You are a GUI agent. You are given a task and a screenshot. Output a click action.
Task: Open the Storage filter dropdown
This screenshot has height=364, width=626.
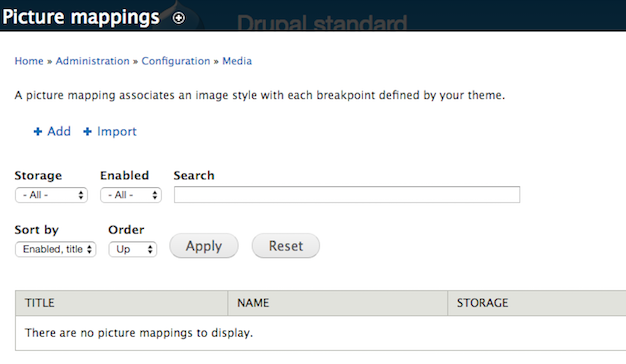(52, 195)
